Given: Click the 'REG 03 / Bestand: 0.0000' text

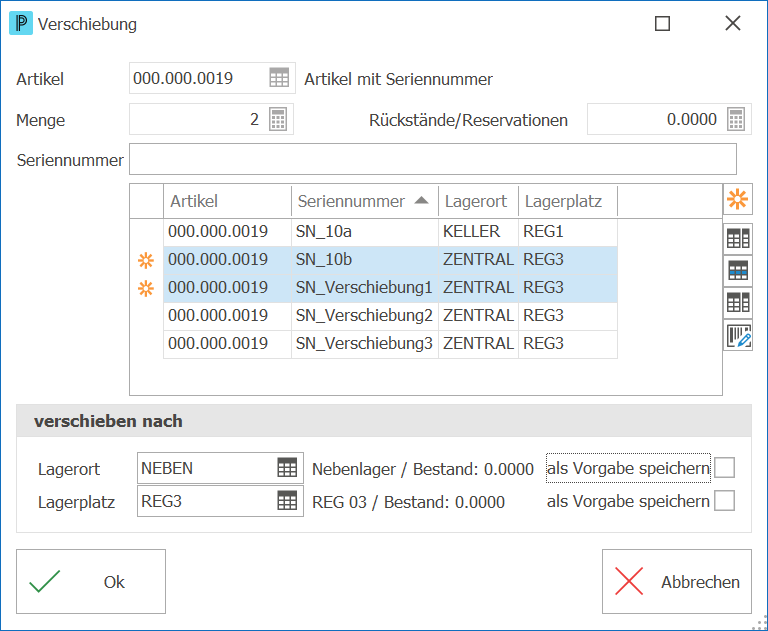Looking at the screenshot, I should pos(408,502).
